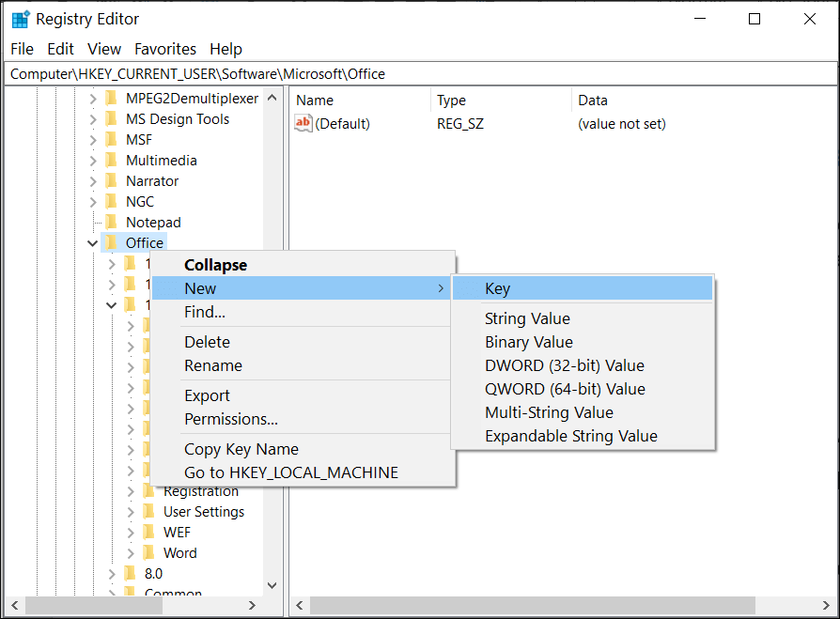Click the Type column header
This screenshot has height=619, width=840.
502,101
